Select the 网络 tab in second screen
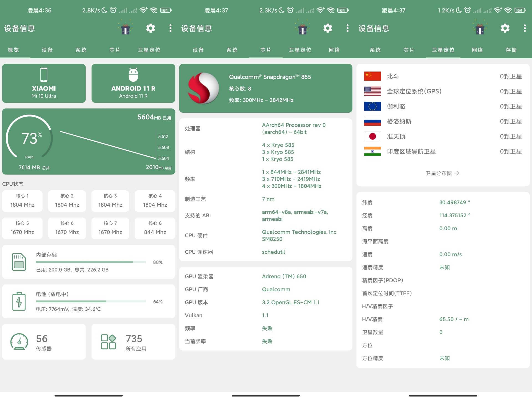This screenshot has width=532, height=399. (x=334, y=50)
